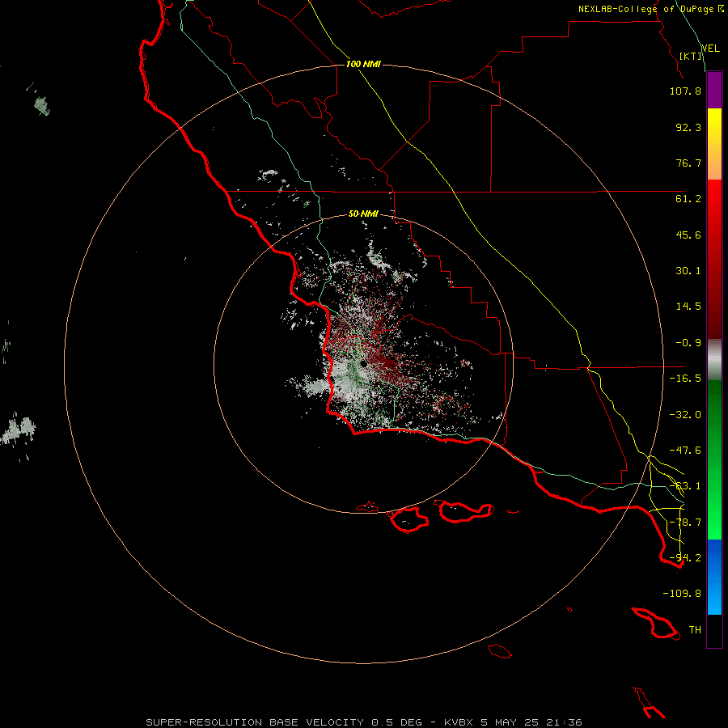The width and height of the screenshot is (728, 728).
Task: Click the Super-Resolution Base Velocity KVBX caption
Action: click(363, 722)
